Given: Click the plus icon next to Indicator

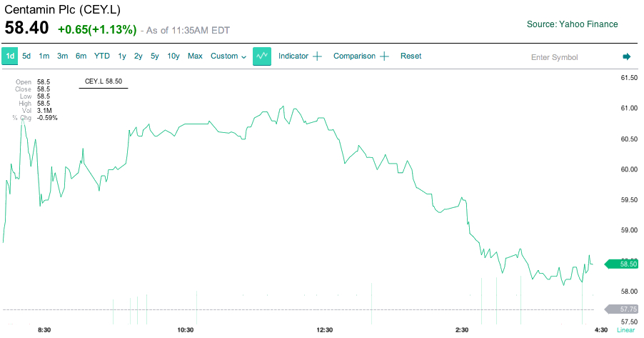Looking at the screenshot, I should pos(317,56).
